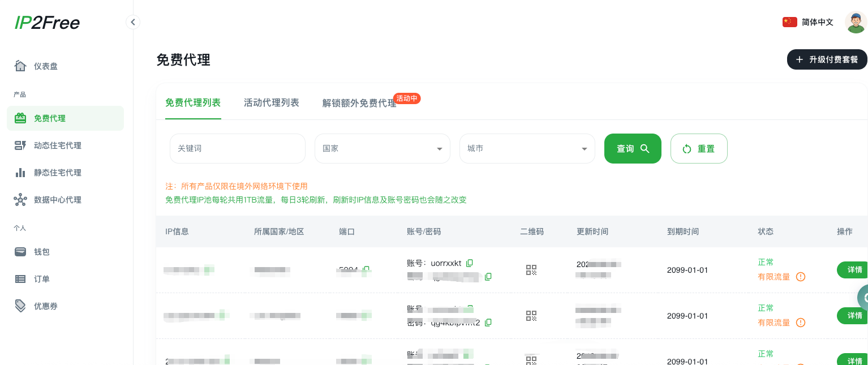The image size is (868, 365).
Task: Open the 优惠券 coupons page
Action: click(45, 306)
